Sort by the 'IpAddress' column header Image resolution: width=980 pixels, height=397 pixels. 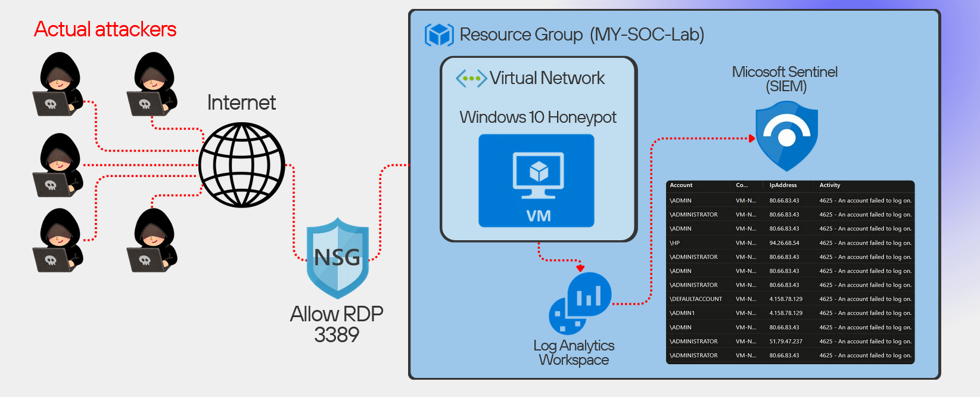click(x=783, y=185)
